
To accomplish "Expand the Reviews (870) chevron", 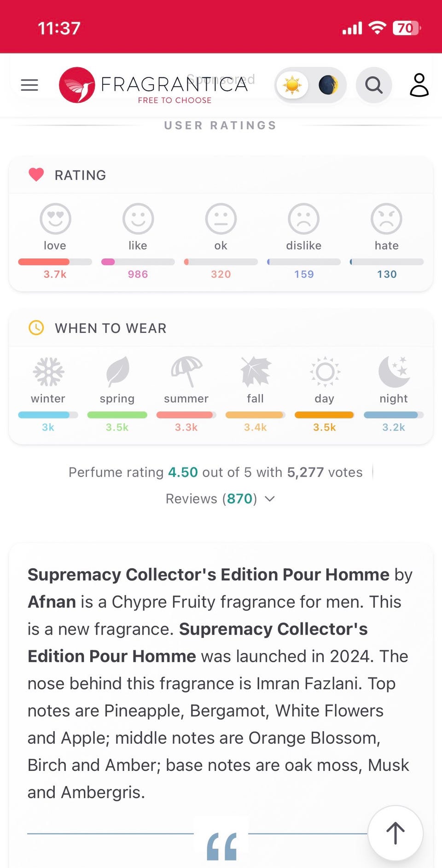I will 270,499.
